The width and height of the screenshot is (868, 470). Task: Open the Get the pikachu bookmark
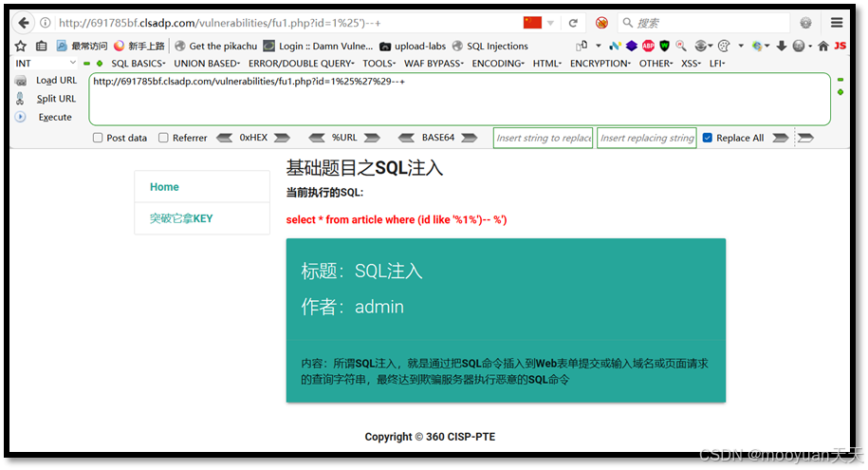point(216,46)
